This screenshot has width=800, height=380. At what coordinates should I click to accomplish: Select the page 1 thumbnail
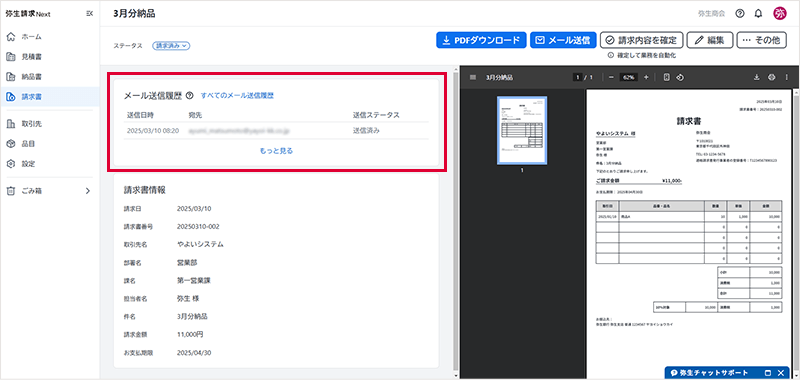[x=522, y=131]
